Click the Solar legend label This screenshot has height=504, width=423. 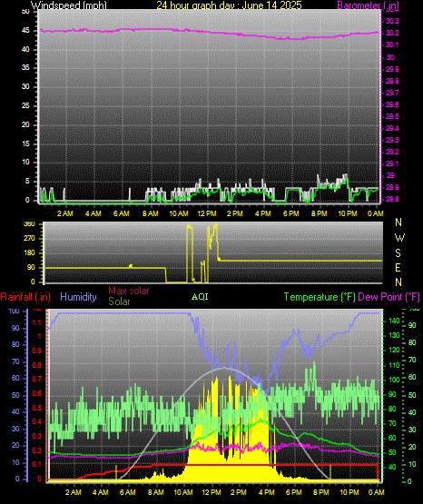(x=119, y=301)
